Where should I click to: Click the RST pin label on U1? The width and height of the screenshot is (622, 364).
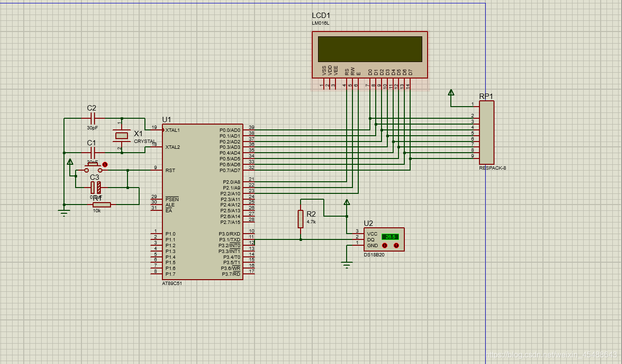tap(170, 170)
